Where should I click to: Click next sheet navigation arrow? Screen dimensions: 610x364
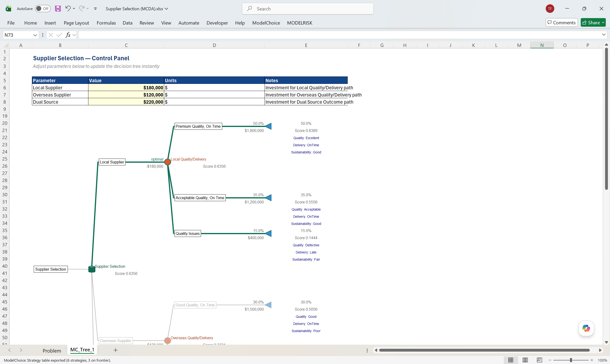(x=21, y=350)
